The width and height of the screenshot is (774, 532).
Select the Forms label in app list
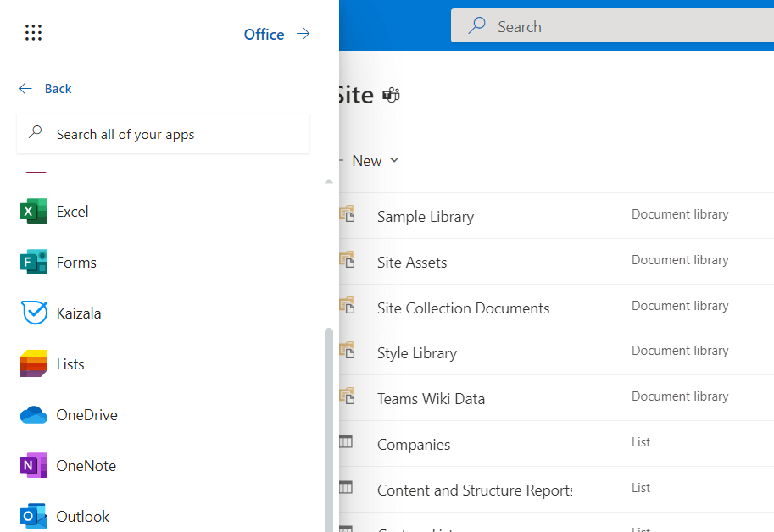pyautogui.click(x=76, y=263)
